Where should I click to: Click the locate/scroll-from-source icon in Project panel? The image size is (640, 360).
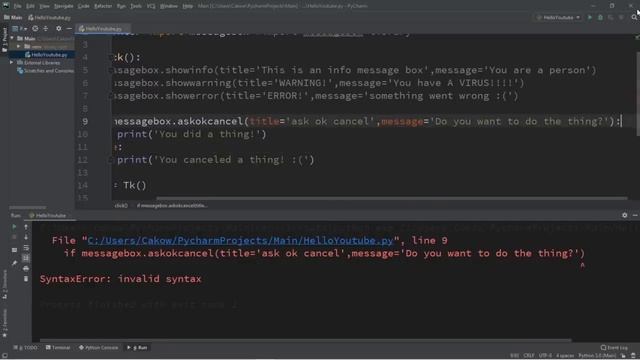35,29
